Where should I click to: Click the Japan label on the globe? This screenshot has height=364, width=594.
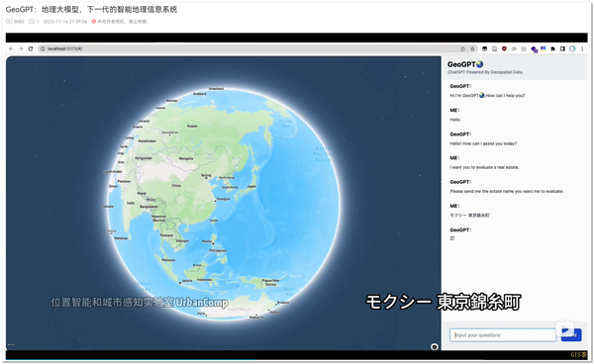251,187
